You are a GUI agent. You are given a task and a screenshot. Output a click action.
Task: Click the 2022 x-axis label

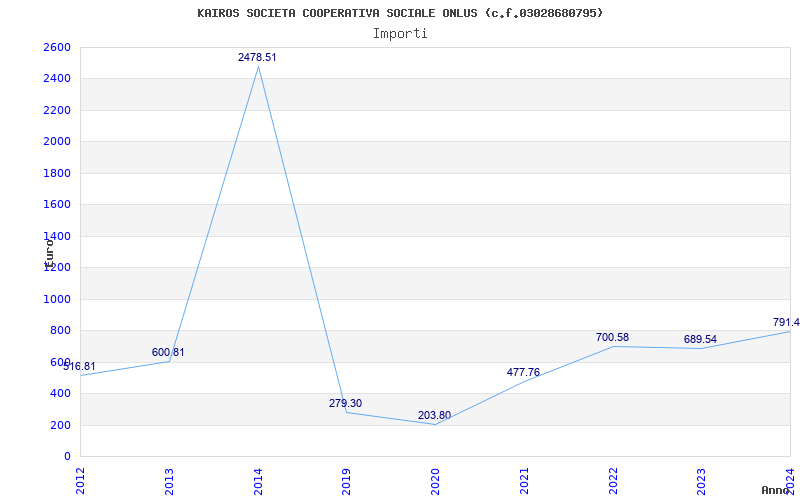pos(613,481)
